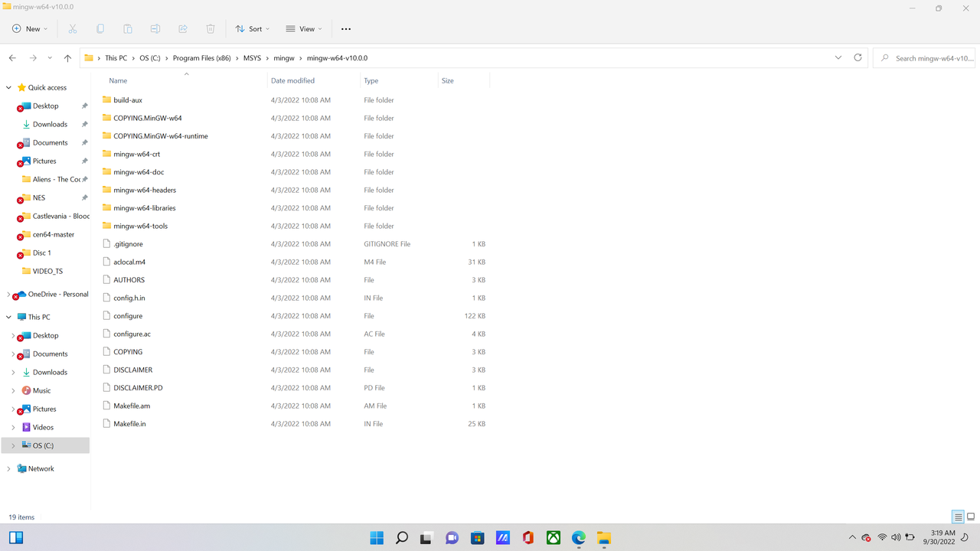
Task: Select Videos under This PC
Action: (x=43, y=427)
